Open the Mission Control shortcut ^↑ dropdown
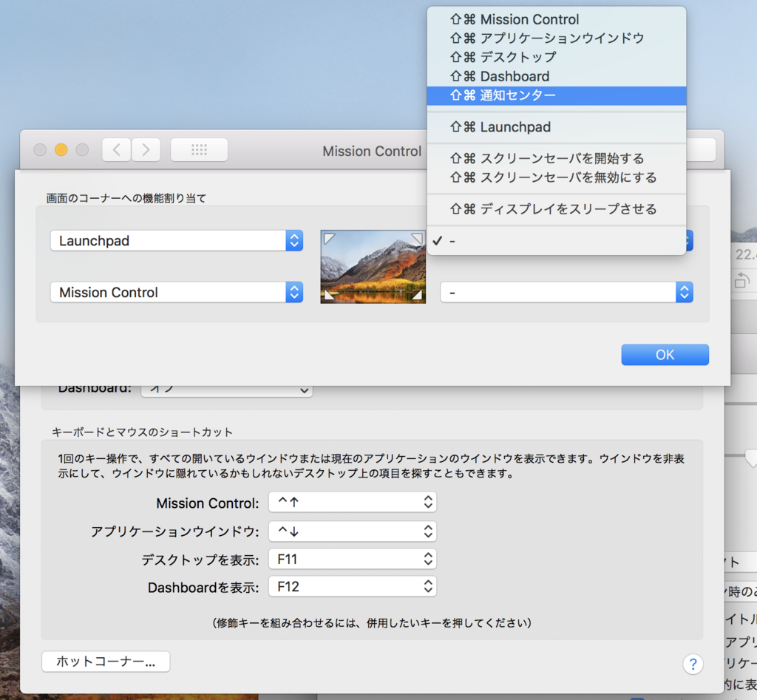Image resolution: width=757 pixels, height=700 pixels. (353, 502)
